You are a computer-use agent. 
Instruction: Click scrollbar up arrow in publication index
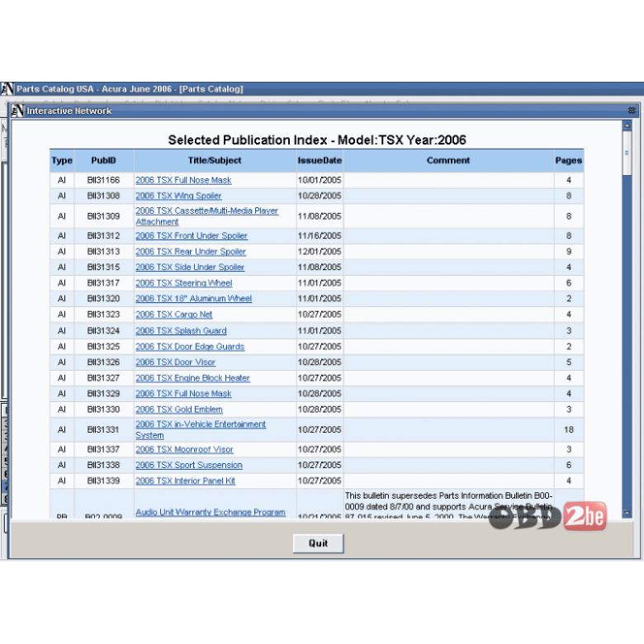627,125
